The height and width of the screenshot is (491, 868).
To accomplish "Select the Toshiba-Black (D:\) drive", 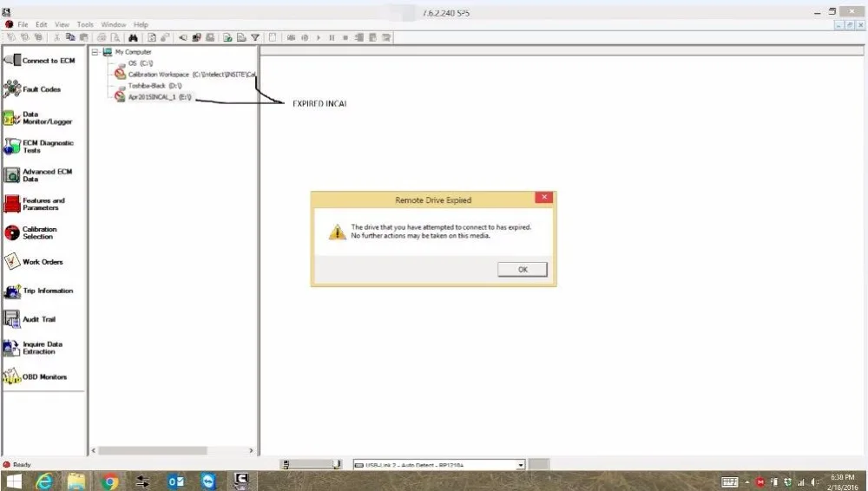I will click(155, 86).
